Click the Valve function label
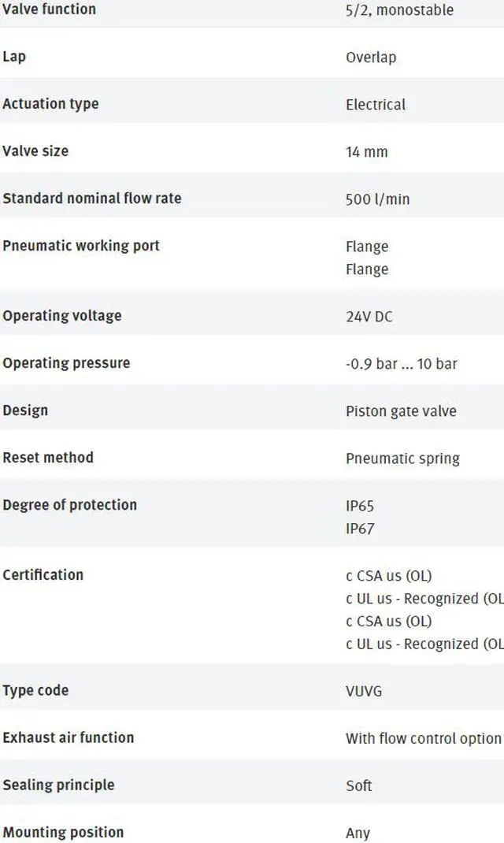Screen dimensions: 504x843 coord(49,9)
